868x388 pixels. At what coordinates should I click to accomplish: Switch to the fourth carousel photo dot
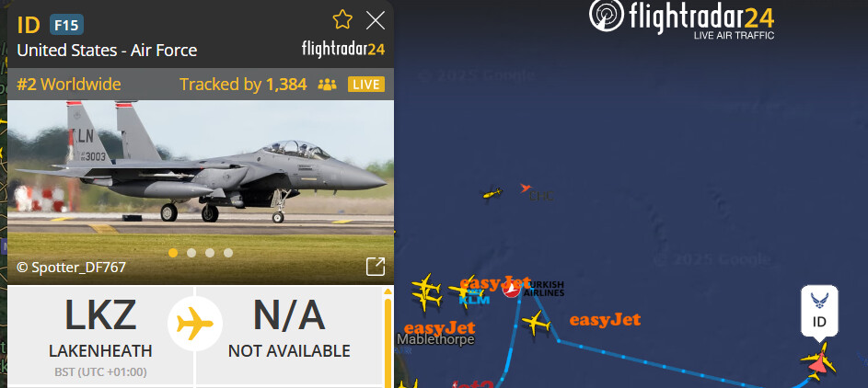click(x=228, y=253)
